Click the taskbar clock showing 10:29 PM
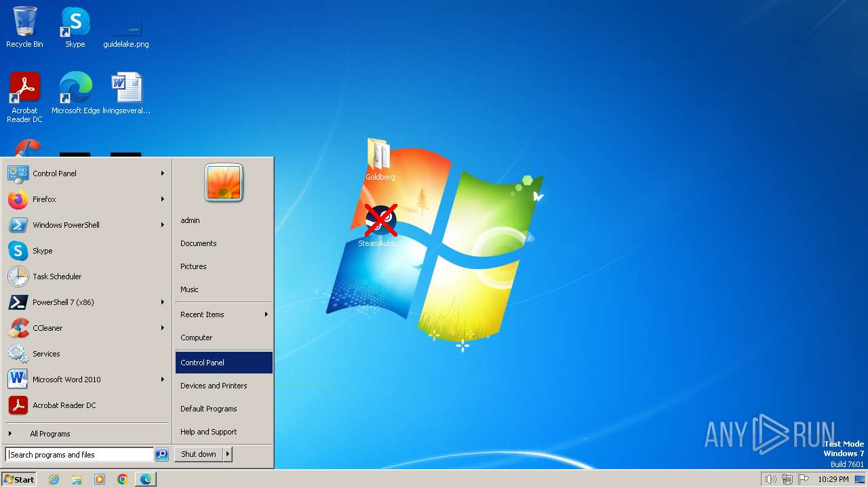868x488 pixels. point(833,479)
